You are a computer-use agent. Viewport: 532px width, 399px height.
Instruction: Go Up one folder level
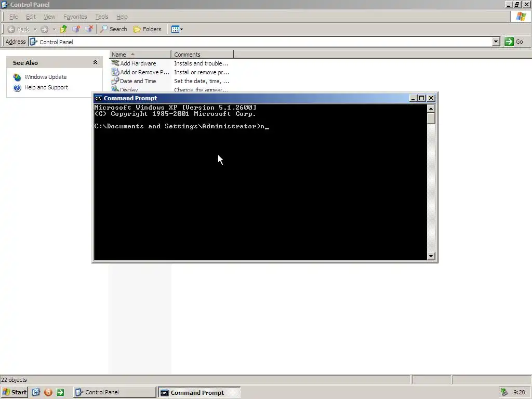[x=63, y=29]
